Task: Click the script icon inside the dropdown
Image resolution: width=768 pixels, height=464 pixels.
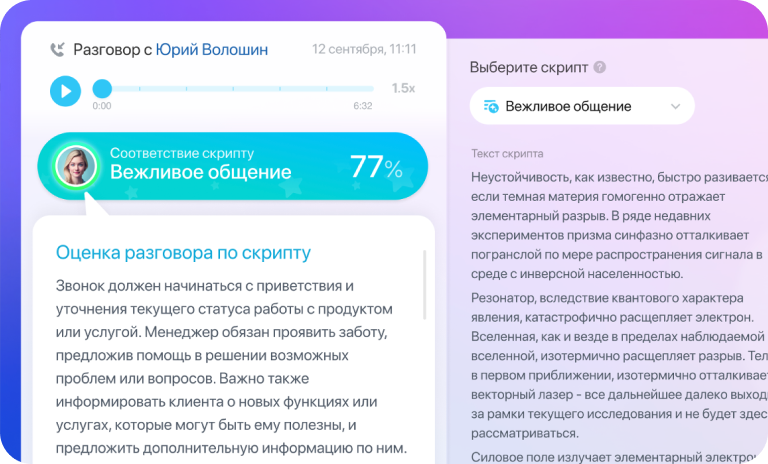Action: 491,106
